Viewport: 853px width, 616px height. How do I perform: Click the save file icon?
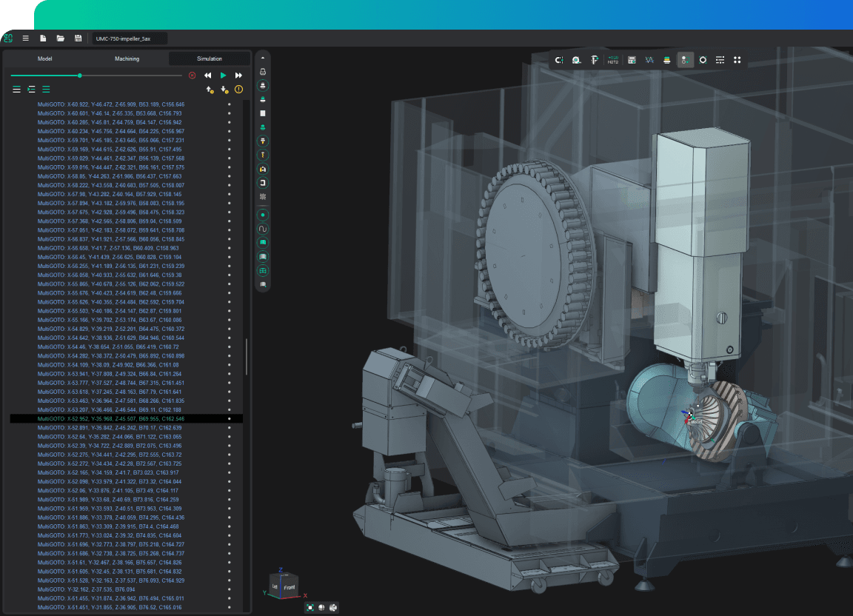point(78,38)
